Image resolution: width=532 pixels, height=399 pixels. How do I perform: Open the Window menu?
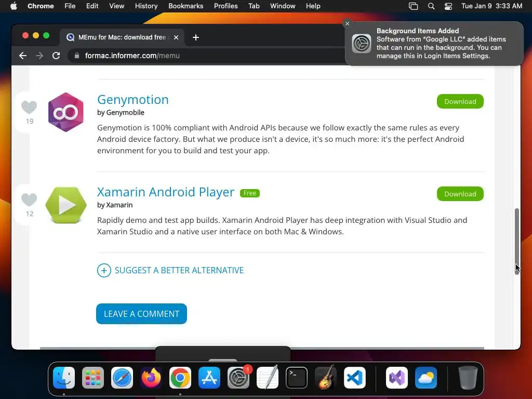283,6
